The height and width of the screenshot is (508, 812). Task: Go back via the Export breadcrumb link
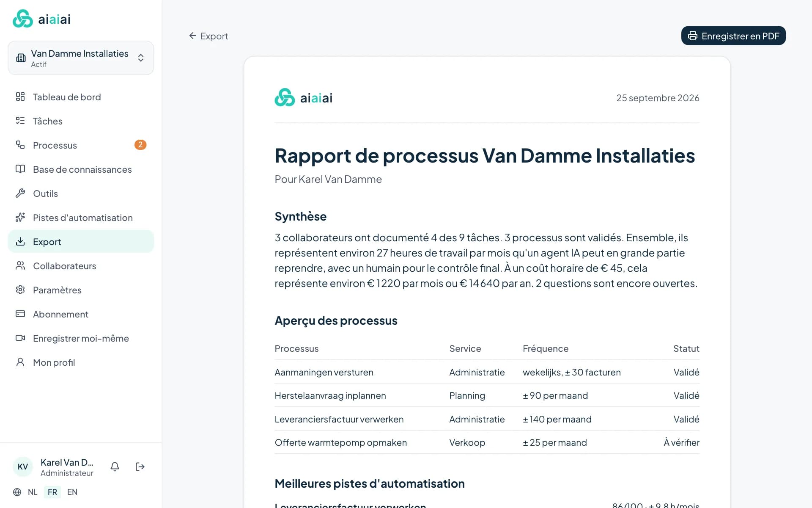(x=208, y=36)
